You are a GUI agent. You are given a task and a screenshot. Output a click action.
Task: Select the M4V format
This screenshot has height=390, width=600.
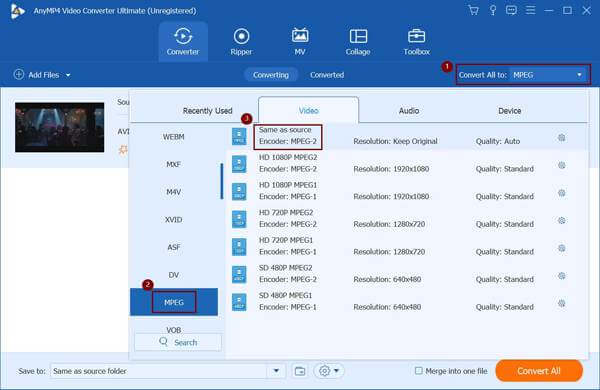coord(174,192)
